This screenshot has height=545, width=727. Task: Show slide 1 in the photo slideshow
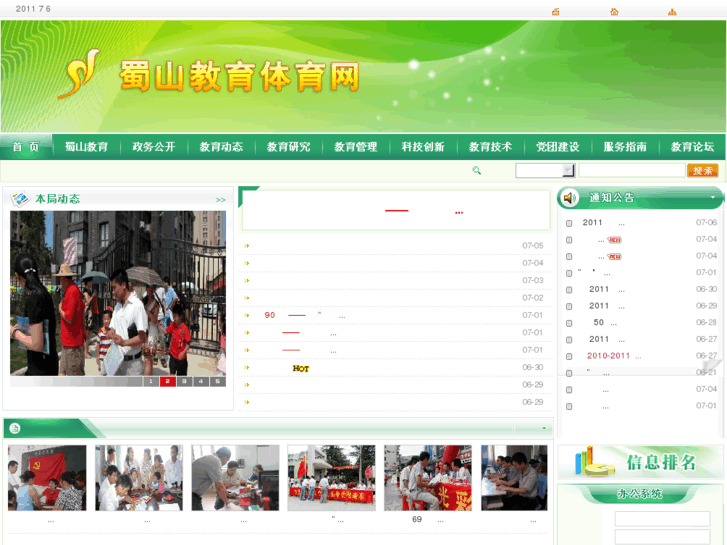[x=150, y=381]
